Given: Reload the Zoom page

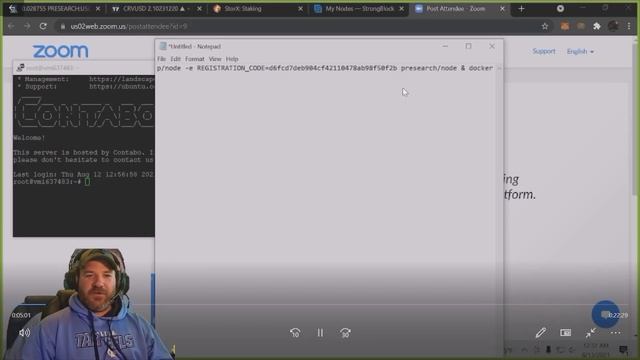Looking at the screenshot, I should coord(43,26).
